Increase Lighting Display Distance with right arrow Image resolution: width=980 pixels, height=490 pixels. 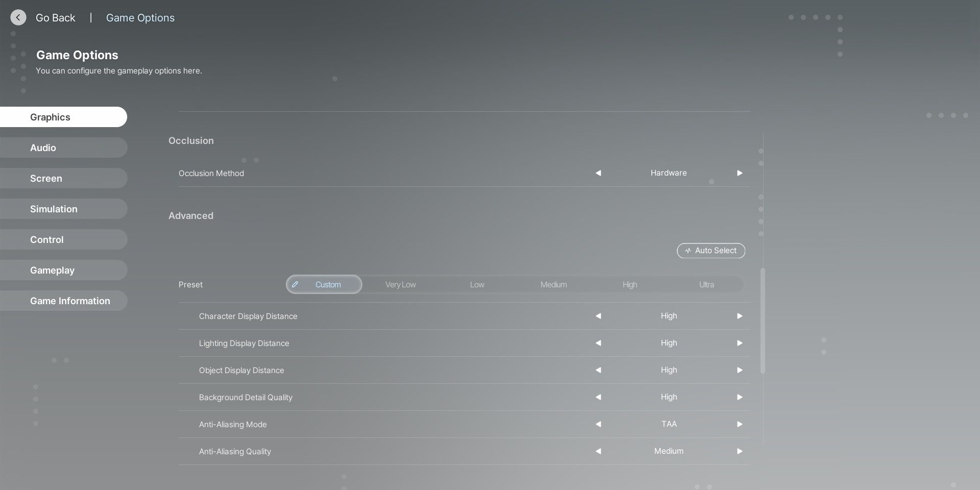pos(740,343)
